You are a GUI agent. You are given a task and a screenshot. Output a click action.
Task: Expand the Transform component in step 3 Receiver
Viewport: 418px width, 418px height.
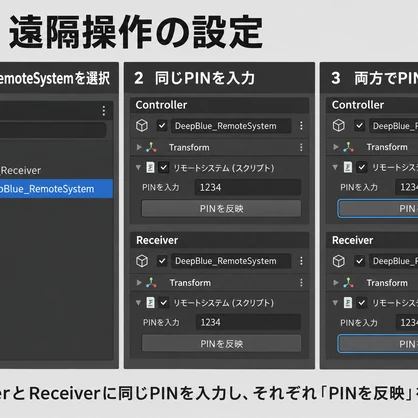(336, 283)
